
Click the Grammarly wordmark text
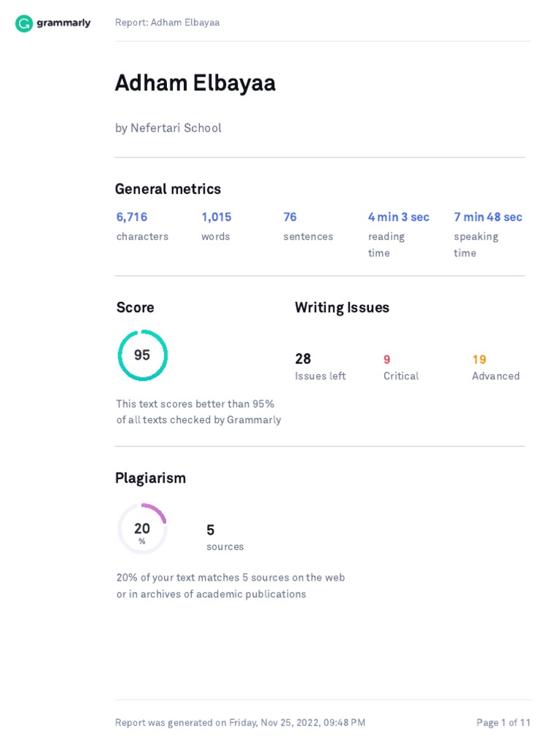[x=63, y=23]
